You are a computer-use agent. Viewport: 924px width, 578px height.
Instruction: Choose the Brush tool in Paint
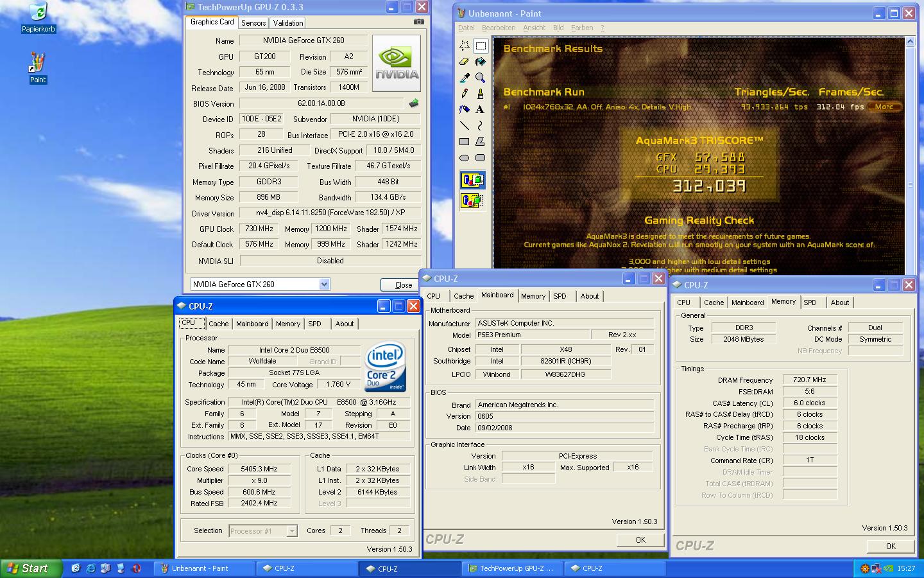click(x=480, y=94)
